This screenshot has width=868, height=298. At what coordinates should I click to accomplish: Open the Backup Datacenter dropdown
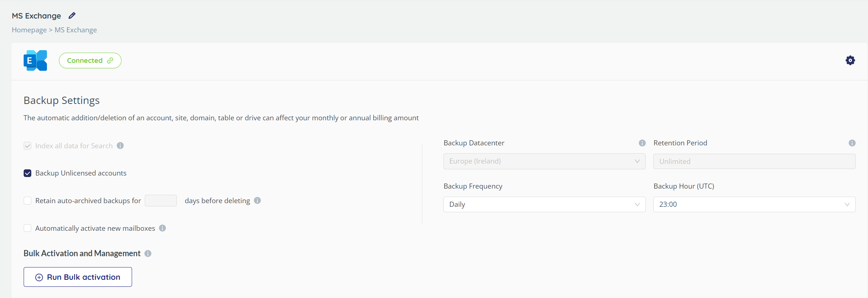[544, 161]
